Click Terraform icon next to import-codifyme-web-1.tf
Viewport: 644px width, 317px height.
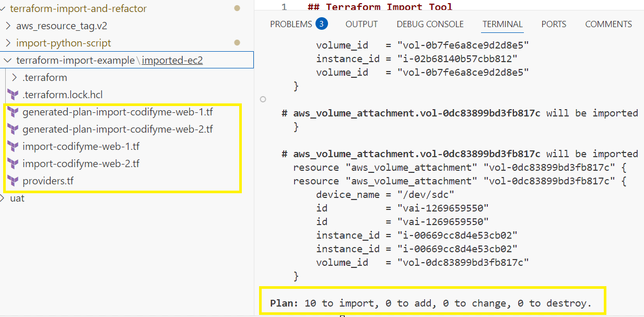[13, 146]
